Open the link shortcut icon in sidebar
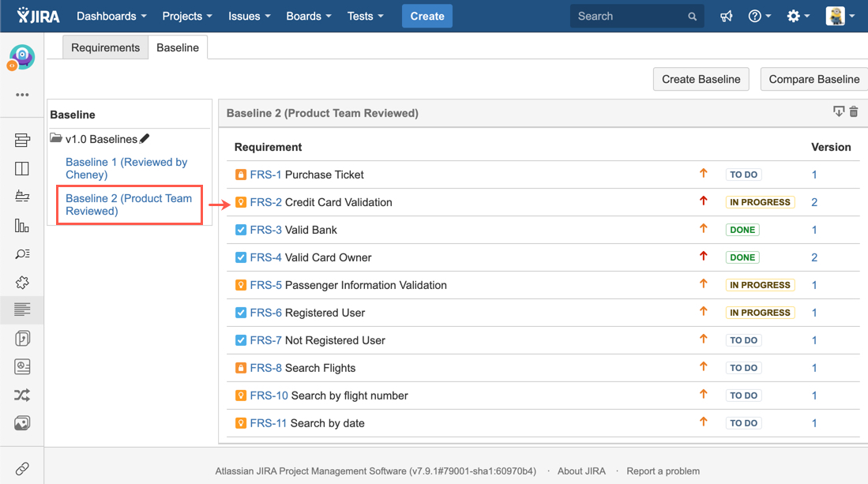 (22, 469)
